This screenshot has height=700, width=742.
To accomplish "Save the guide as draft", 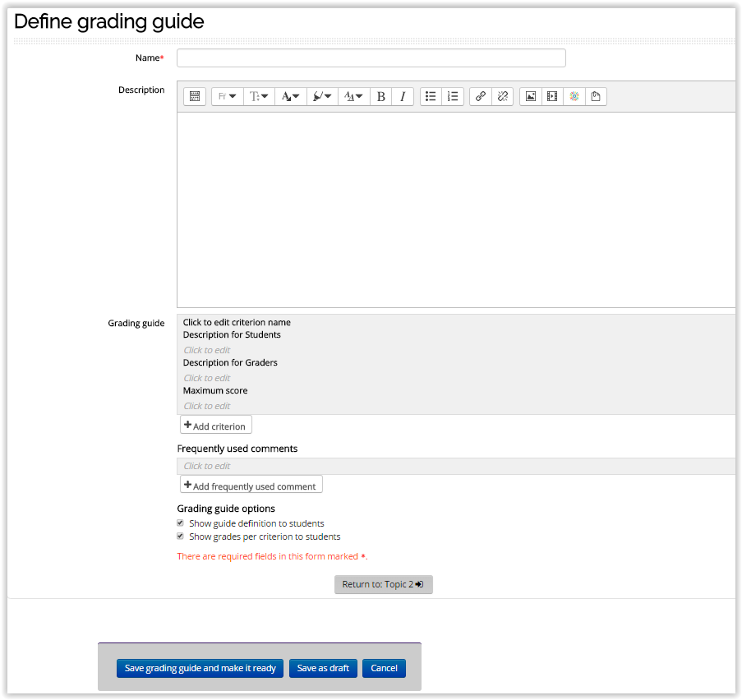I will click(323, 668).
